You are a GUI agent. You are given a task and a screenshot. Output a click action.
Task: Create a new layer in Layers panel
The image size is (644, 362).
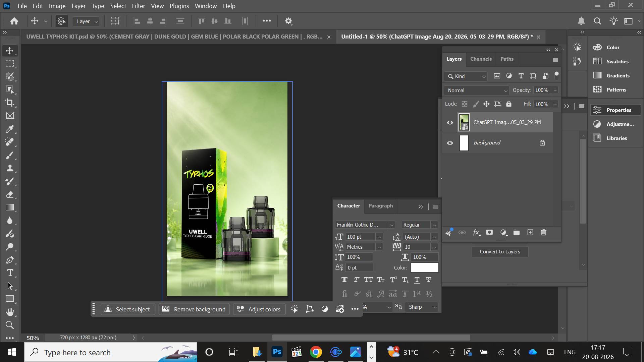530,232
